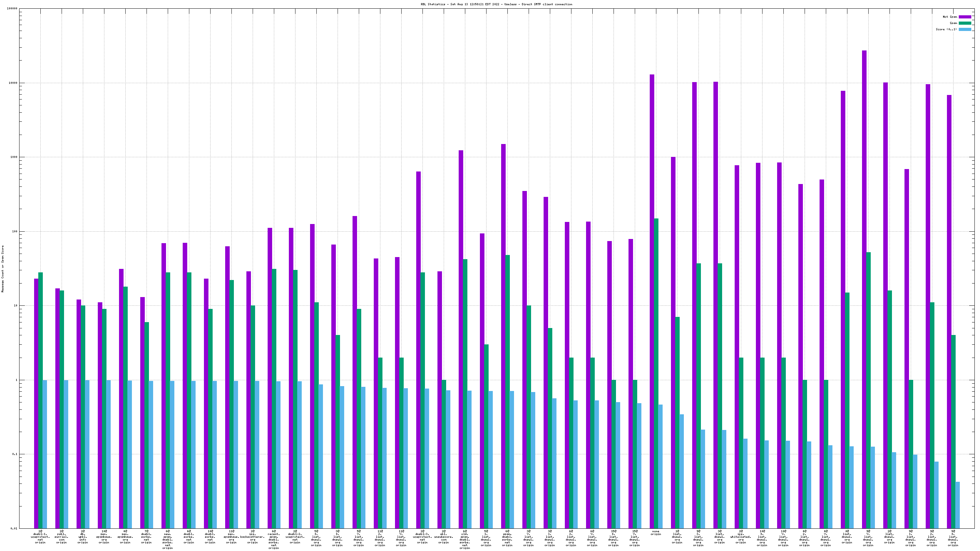
Task: Click the 'dnsbl-3.uceprotect.net origin' x-axis label
Action: (x=422, y=536)
